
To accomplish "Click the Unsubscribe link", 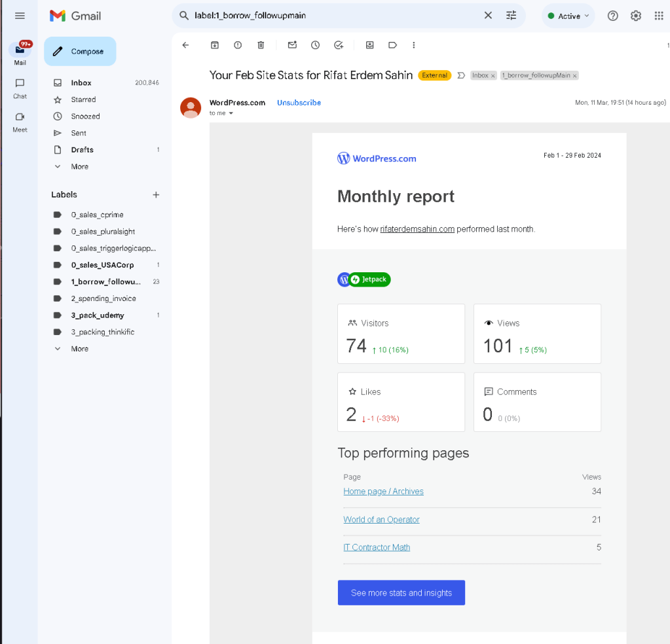I will coord(299,103).
